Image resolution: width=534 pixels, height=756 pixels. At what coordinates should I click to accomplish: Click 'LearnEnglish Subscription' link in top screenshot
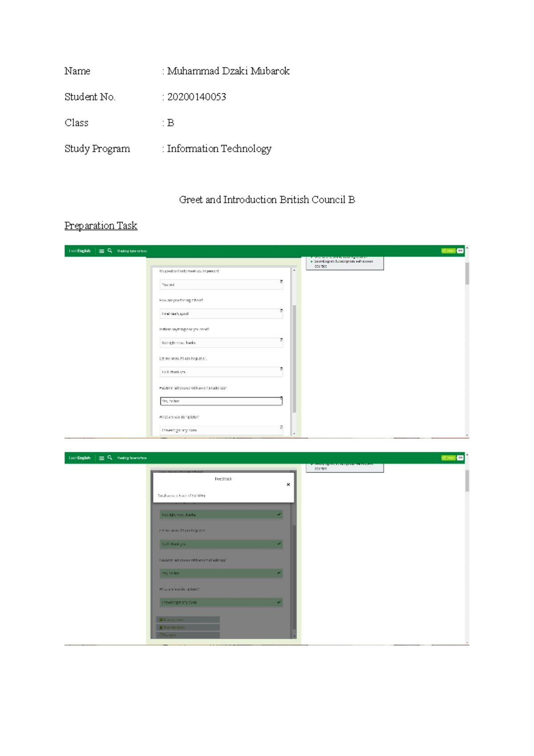click(343, 262)
